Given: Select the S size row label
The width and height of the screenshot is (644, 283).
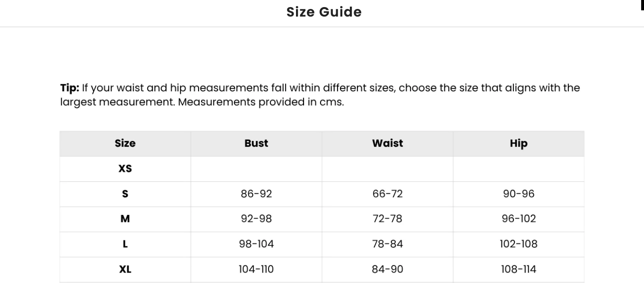Looking at the screenshot, I should pos(125,194).
